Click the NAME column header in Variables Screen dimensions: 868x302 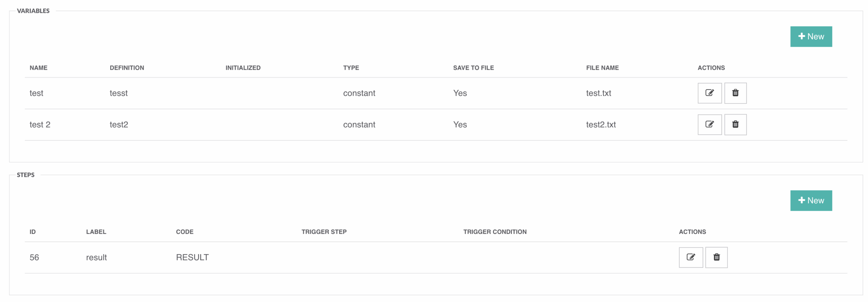pyautogui.click(x=38, y=68)
